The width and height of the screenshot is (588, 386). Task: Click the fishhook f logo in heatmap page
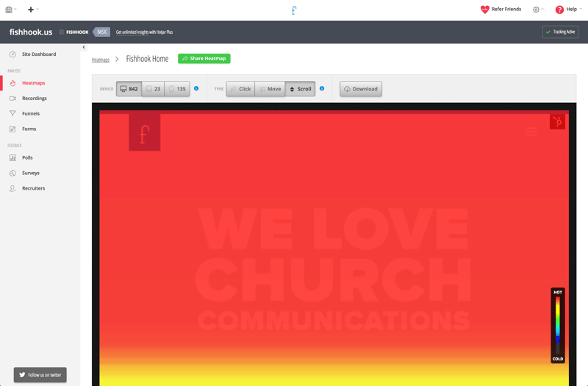pos(145,132)
